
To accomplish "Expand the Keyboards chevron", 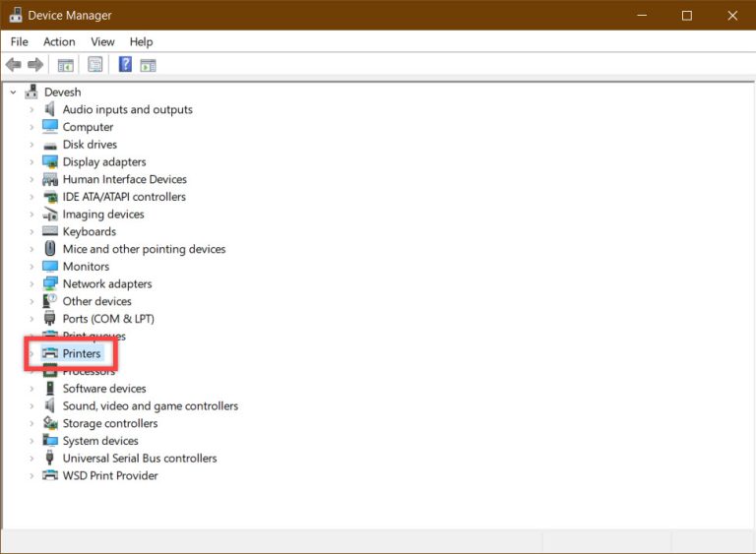I will [31, 231].
